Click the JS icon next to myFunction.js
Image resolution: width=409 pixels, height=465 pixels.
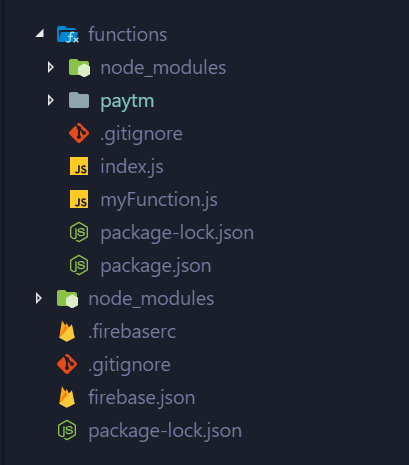79,199
